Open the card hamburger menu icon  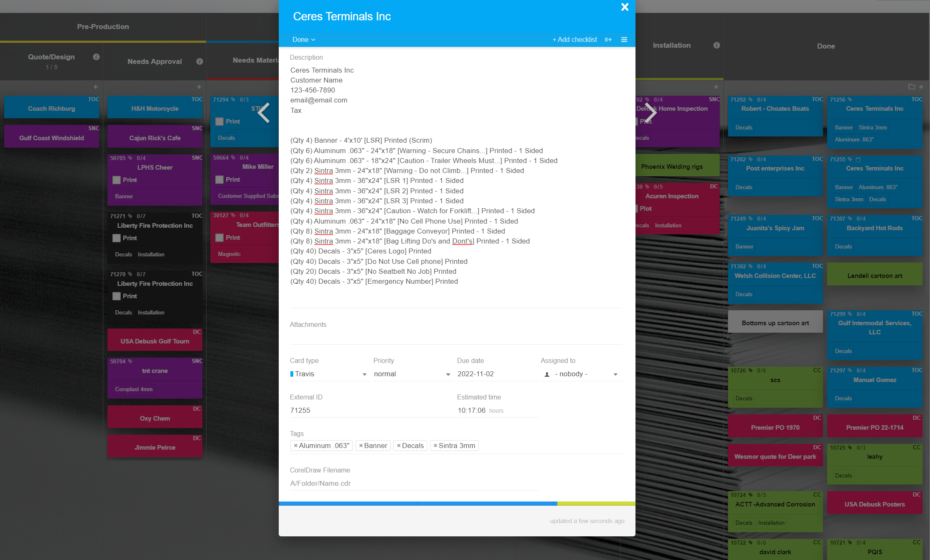[x=624, y=40]
